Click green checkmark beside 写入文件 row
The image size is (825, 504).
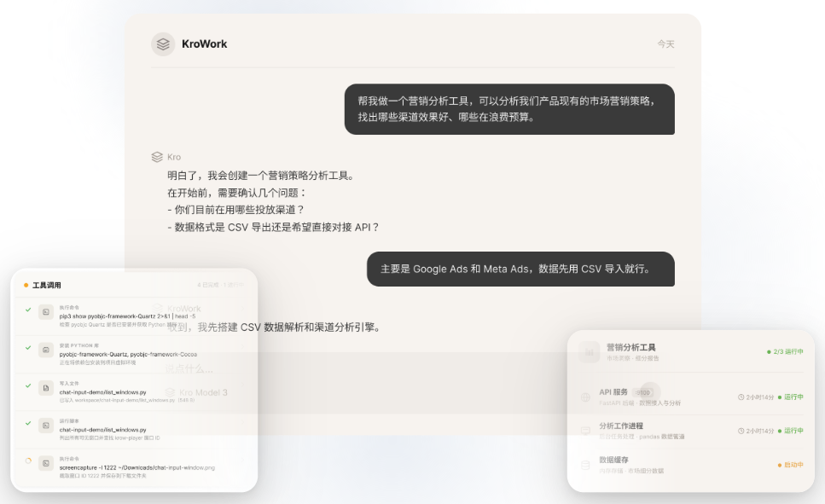(x=28, y=385)
